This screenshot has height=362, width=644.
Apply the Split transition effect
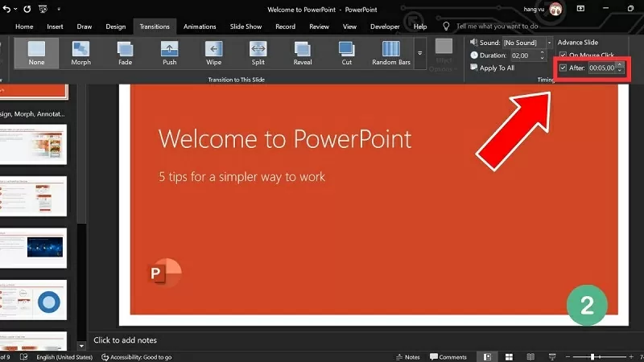click(x=258, y=54)
